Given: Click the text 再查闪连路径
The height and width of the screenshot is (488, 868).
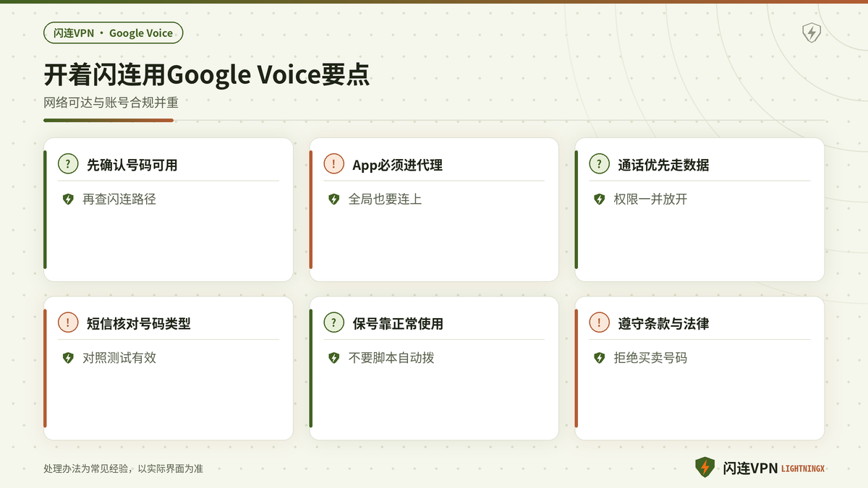Looking at the screenshot, I should tap(119, 199).
